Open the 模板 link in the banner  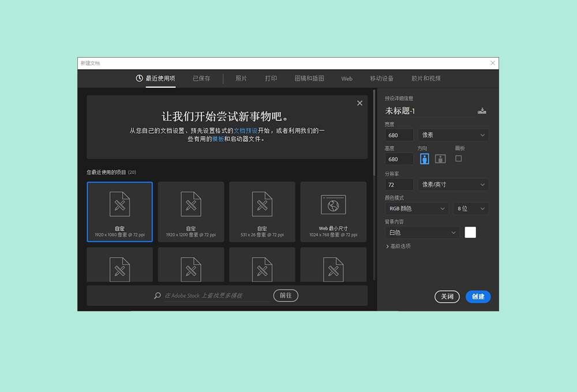(x=218, y=139)
